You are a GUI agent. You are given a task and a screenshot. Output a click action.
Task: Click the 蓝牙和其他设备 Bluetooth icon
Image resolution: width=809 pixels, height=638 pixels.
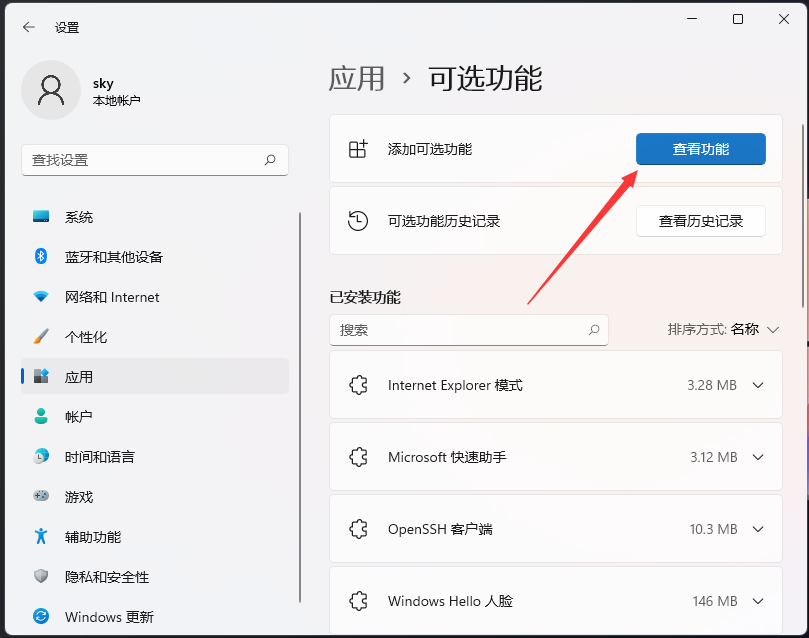pos(40,257)
